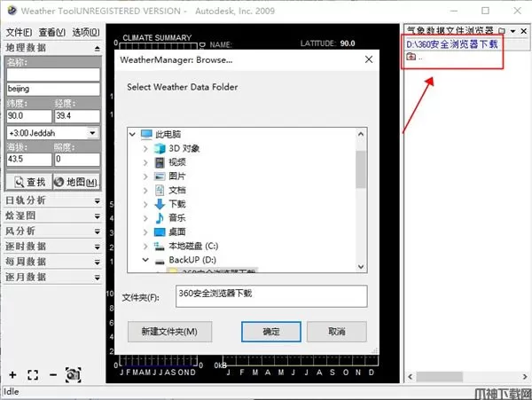Click the latitude field showing 90.0
The image size is (532, 400).
coord(29,116)
